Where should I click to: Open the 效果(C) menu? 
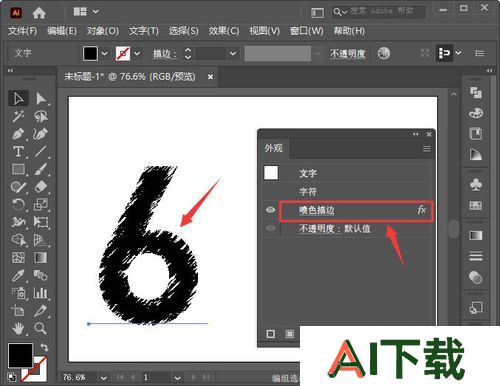(224, 31)
